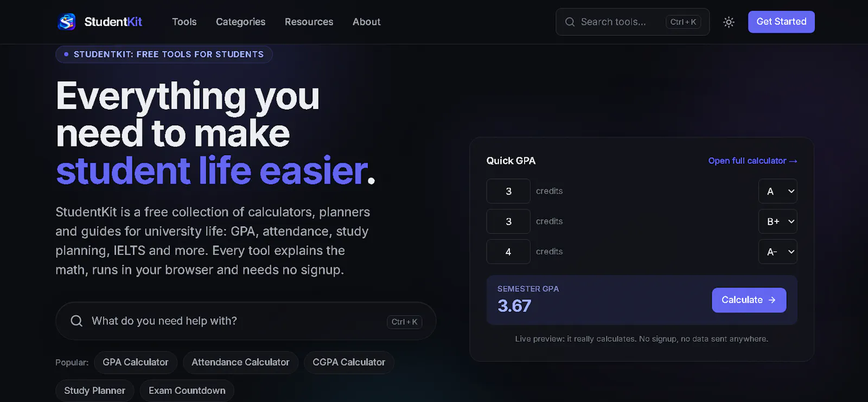Viewport: 868px width, 402px height.
Task: Open the grade dropdown set to A
Action: click(778, 191)
